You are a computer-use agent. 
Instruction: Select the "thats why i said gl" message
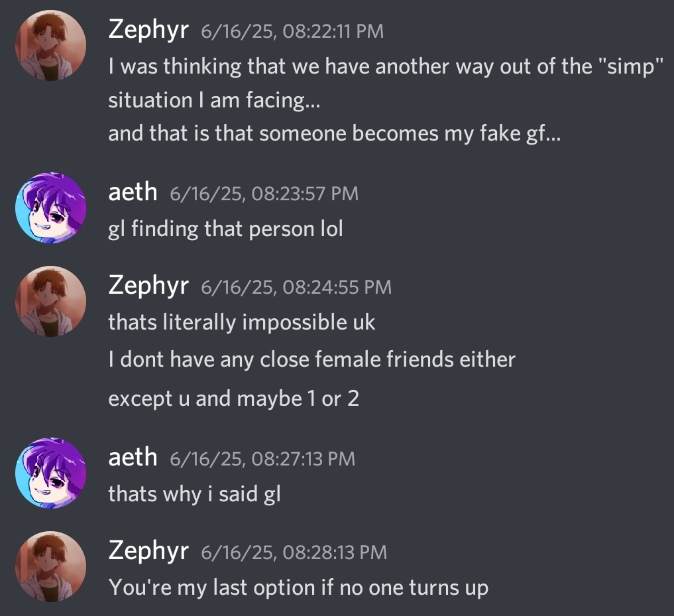194,494
